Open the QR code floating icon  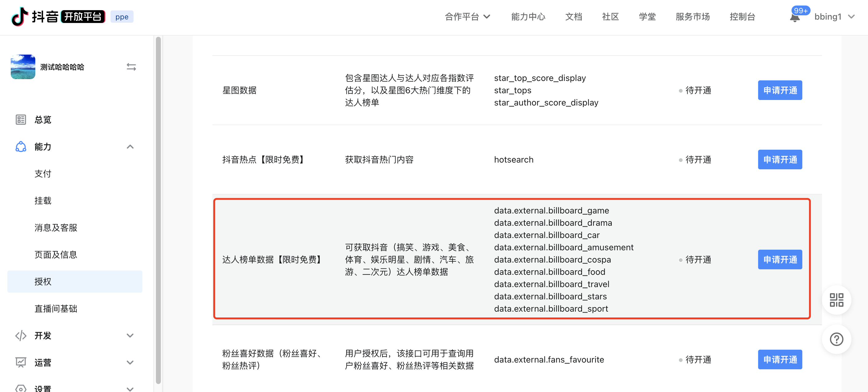tap(836, 300)
